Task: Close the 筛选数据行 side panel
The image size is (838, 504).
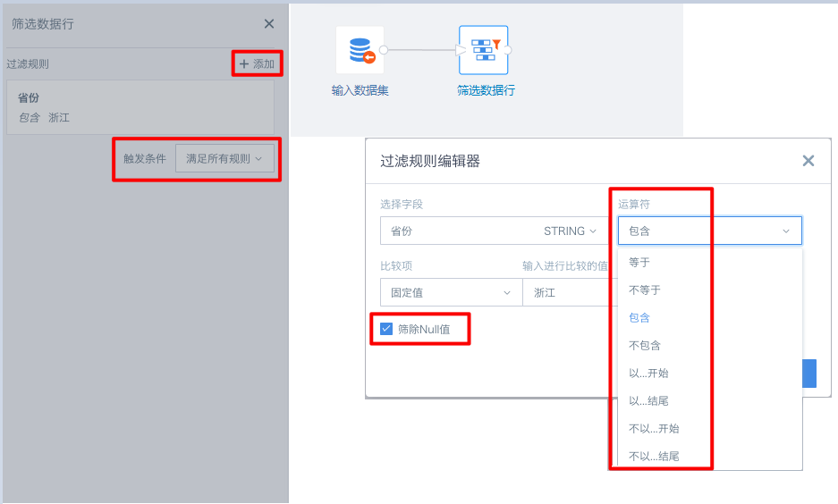Action: (269, 25)
